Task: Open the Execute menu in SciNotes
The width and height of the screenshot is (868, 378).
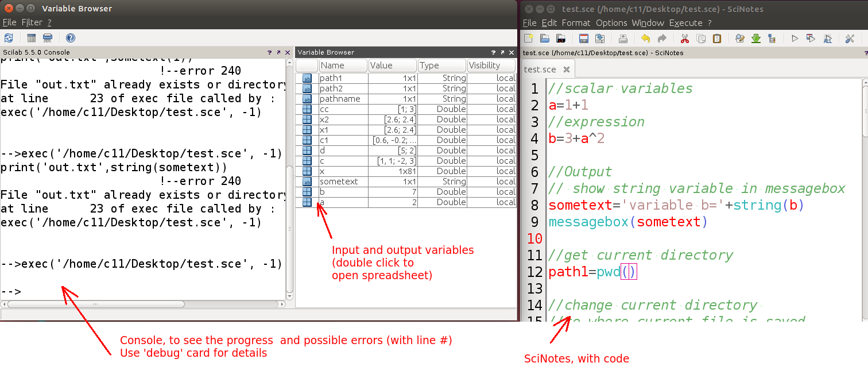Action: pos(686,23)
